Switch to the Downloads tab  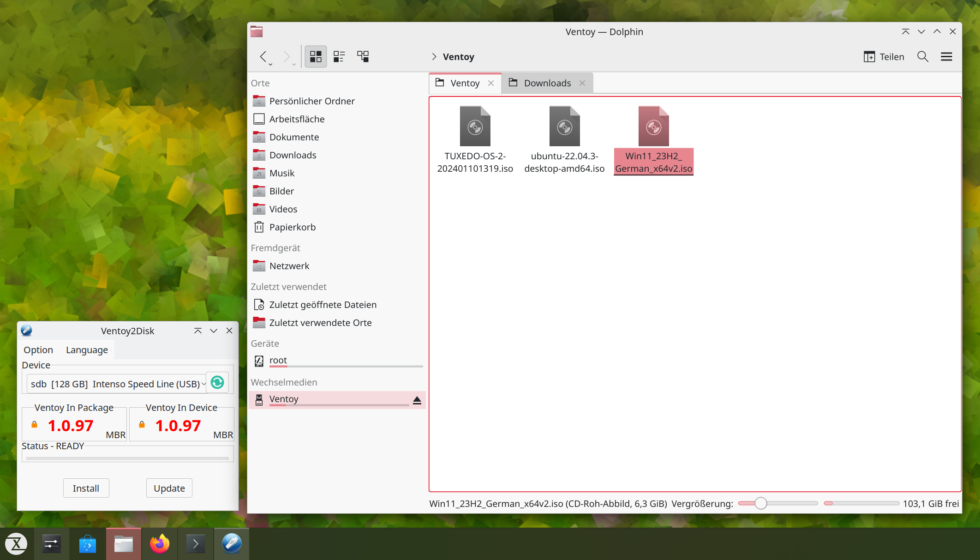click(x=547, y=83)
